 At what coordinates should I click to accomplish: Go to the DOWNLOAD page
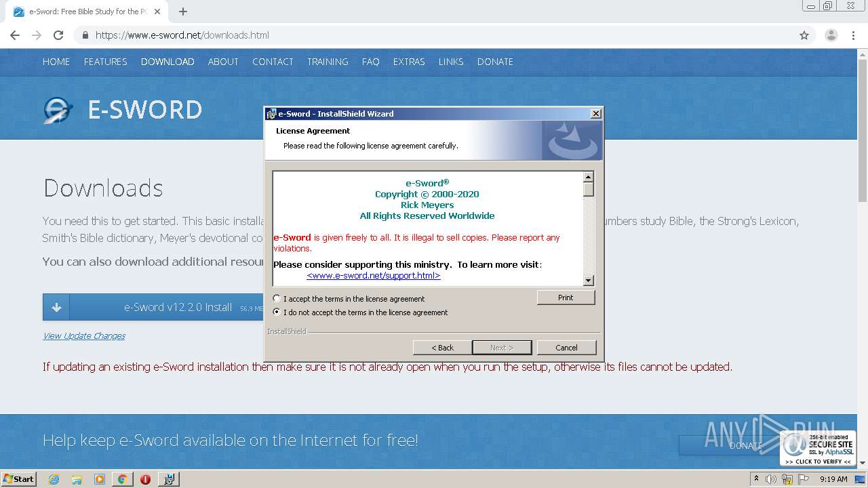click(x=167, y=62)
